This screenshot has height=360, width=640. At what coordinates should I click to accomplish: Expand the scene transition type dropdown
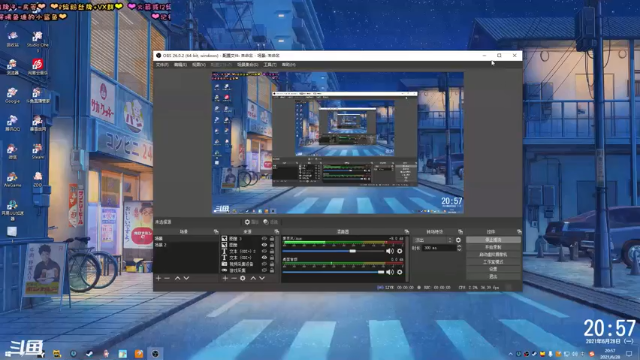[433, 240]
